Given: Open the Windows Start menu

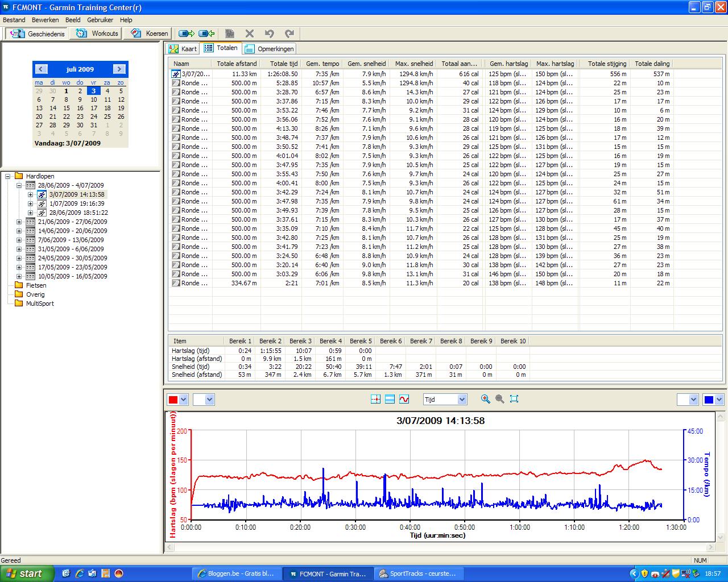Looking at the screenshot, I should [x=27, y=573].
